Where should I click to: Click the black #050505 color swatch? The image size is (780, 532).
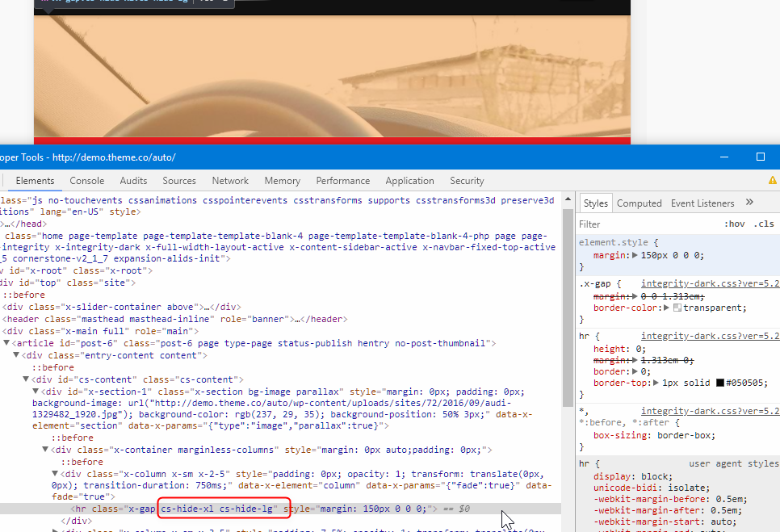pyautogui.click(x=721, y=383)
